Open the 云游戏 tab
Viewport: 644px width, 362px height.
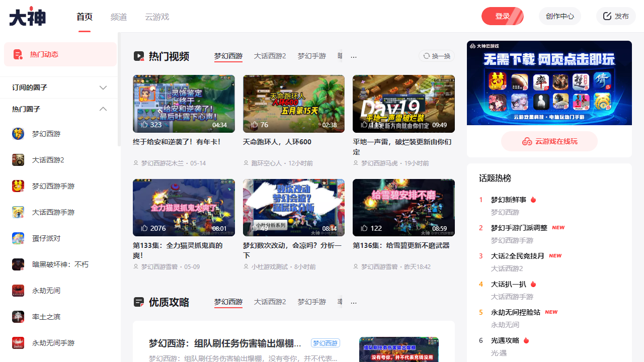pos(157,17)
